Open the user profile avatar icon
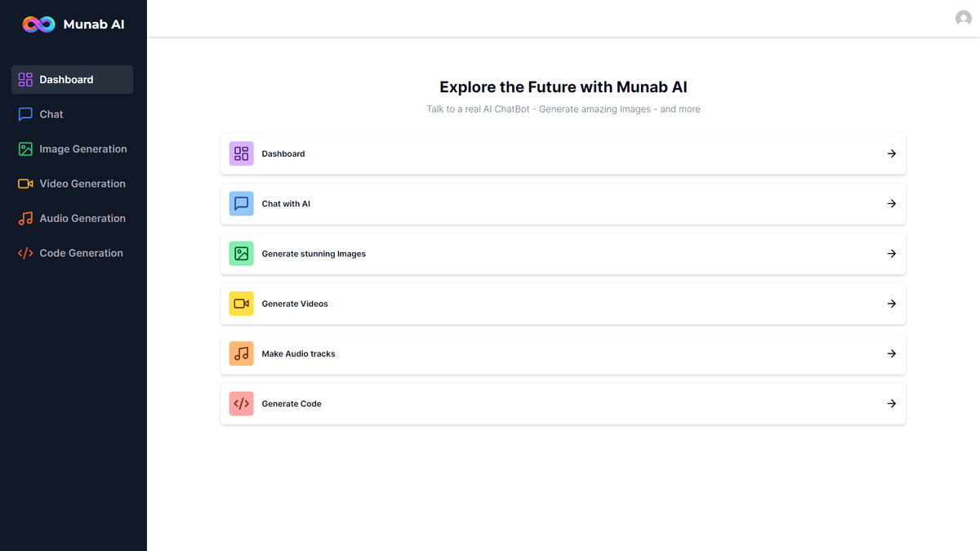The width and height of the screenshot is (980, 551). [963, 18]
